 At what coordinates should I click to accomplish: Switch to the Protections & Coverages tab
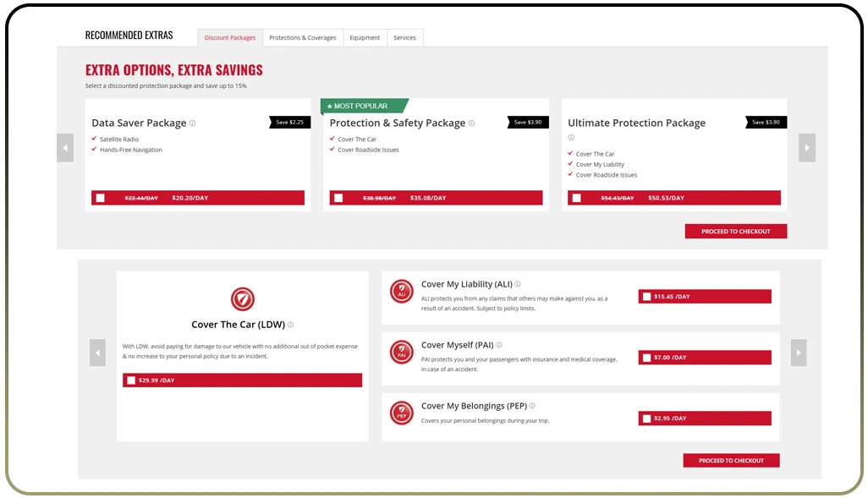pyautogui.click(x=303, y=38)
